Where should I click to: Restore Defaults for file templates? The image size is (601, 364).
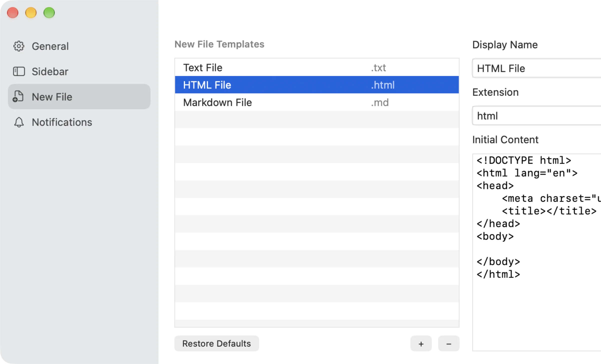(216, 344)
